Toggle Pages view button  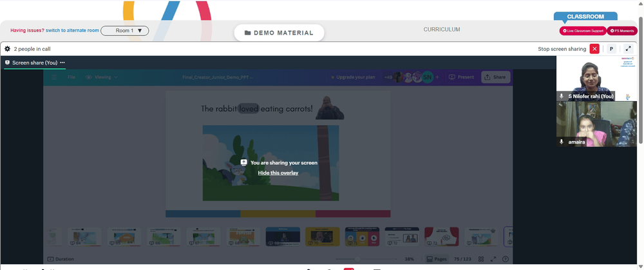pos(436,259)
